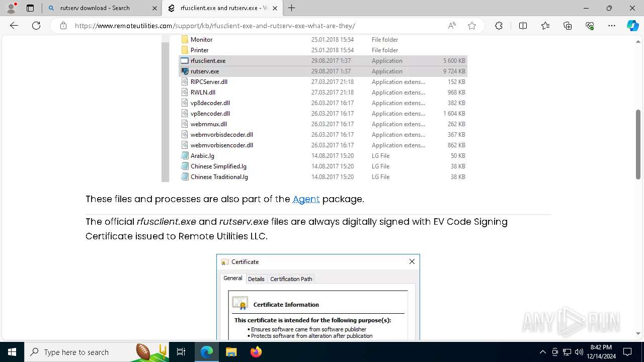Open Collections panel
The width and height of the screenshot is (644, 362).
point(568,26)
